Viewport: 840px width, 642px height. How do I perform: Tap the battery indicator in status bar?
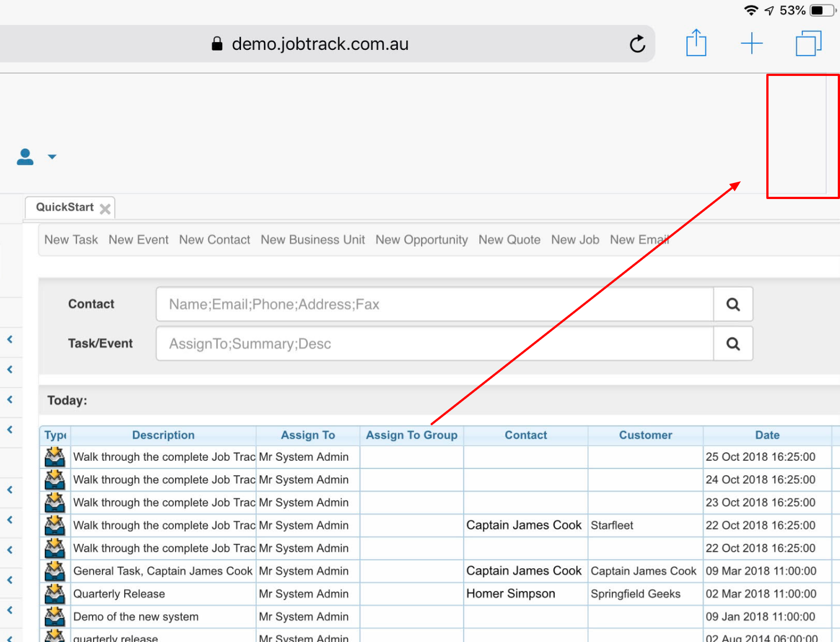[x=823, y=11]
